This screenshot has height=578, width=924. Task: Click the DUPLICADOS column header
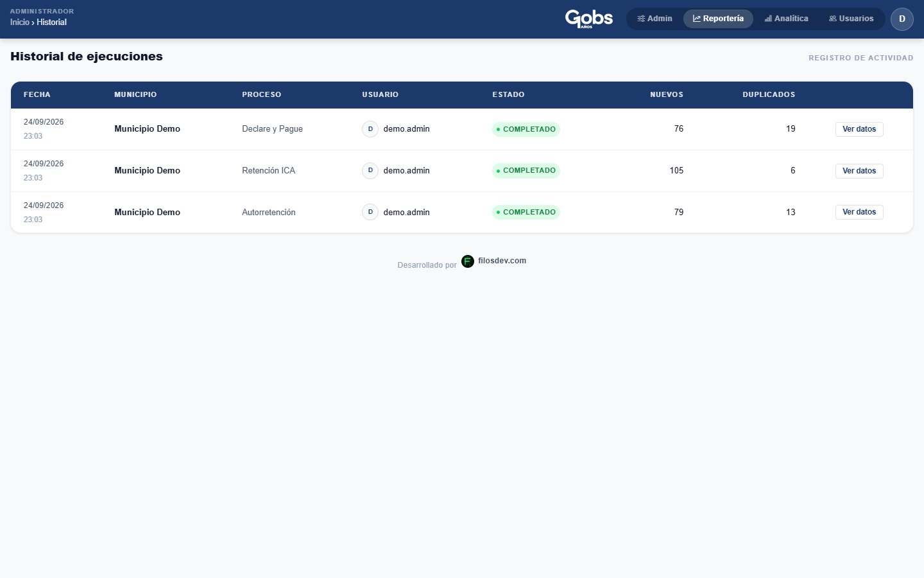[x=769, y=94]
